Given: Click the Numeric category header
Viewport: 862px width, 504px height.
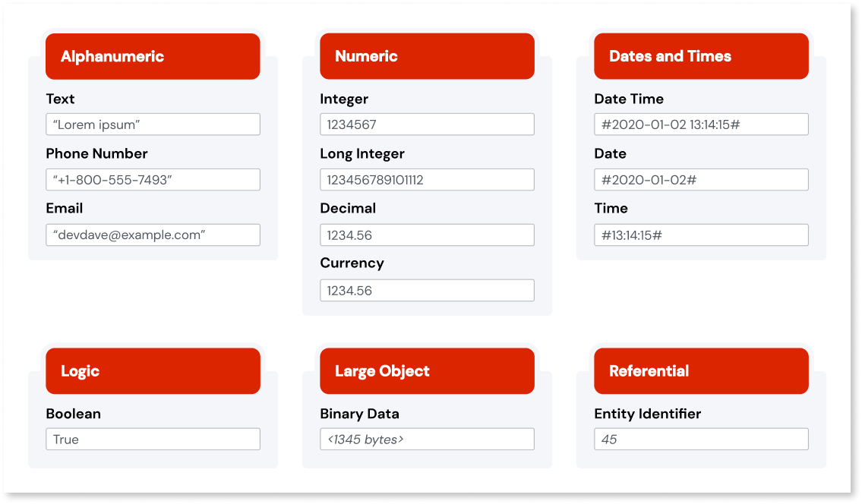Looking at the screenshot, I should pos(426,55).
